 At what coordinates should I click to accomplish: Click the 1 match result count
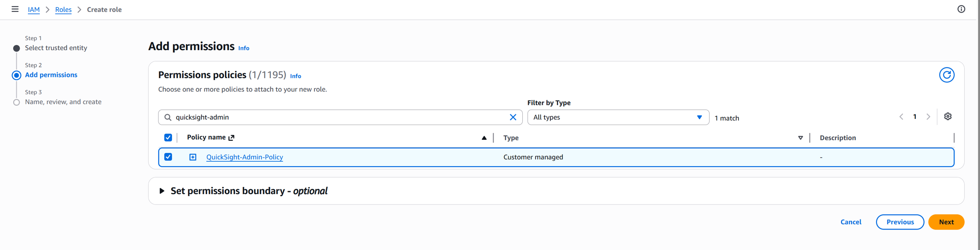point(727,118)
